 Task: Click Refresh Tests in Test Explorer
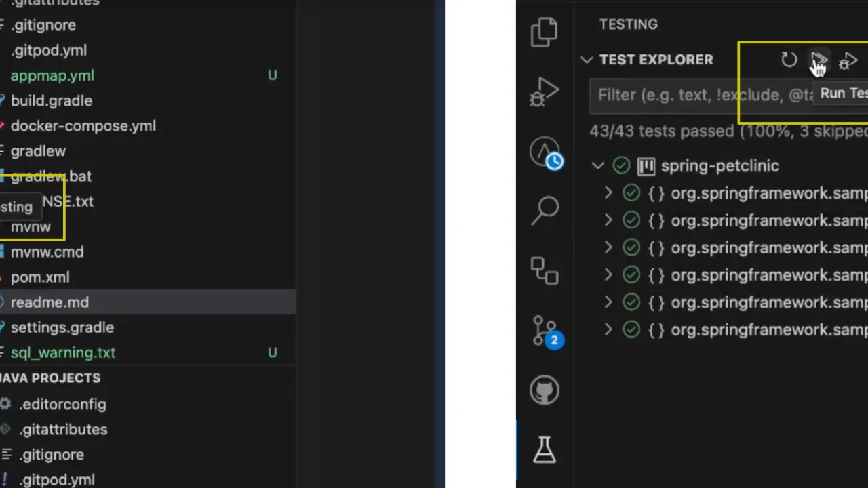[789, 60]
